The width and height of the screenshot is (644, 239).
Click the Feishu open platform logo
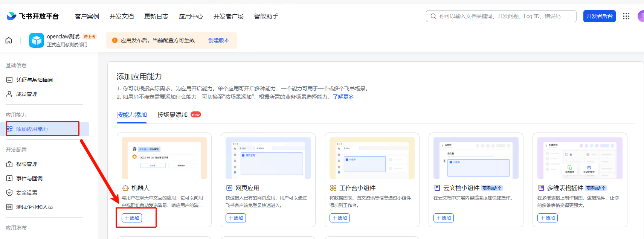click(x=33, y=16)
